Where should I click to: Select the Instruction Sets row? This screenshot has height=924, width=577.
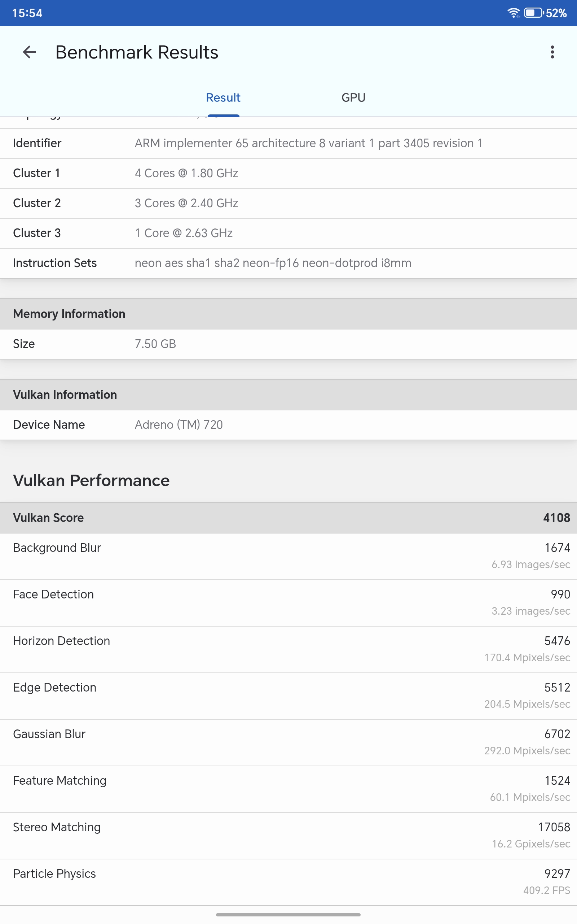[x=288, y=263]
